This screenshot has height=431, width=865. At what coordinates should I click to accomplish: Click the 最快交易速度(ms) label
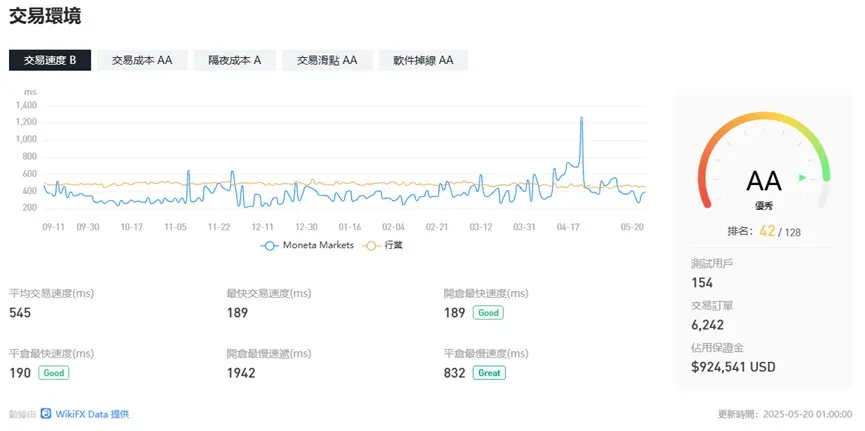click(x=269, y=293)
